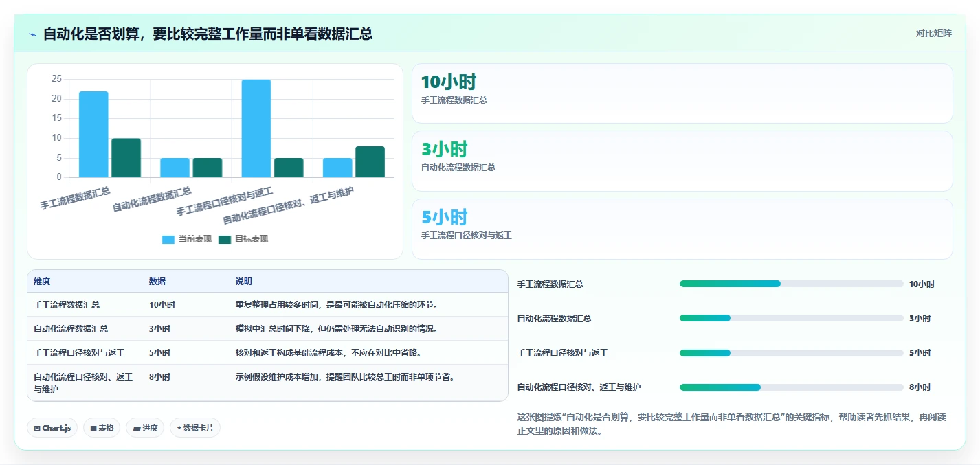
Task: Click the y-axis value 25 on the chart
Action: tap(56, 80)
